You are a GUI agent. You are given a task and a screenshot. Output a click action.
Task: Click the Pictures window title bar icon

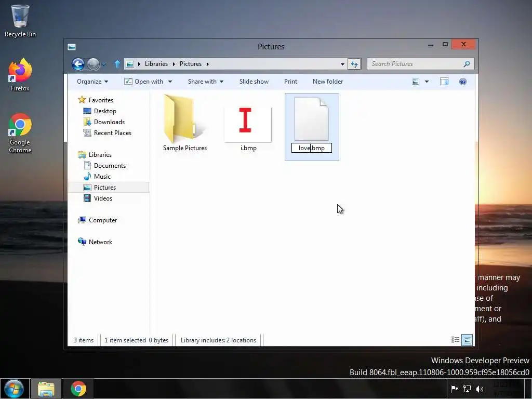[x=72, y=47]
